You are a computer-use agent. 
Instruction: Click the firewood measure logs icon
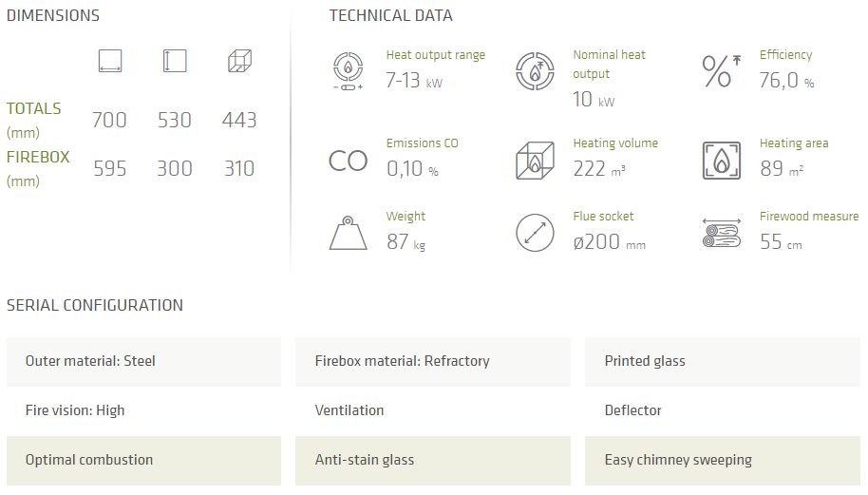721,233
